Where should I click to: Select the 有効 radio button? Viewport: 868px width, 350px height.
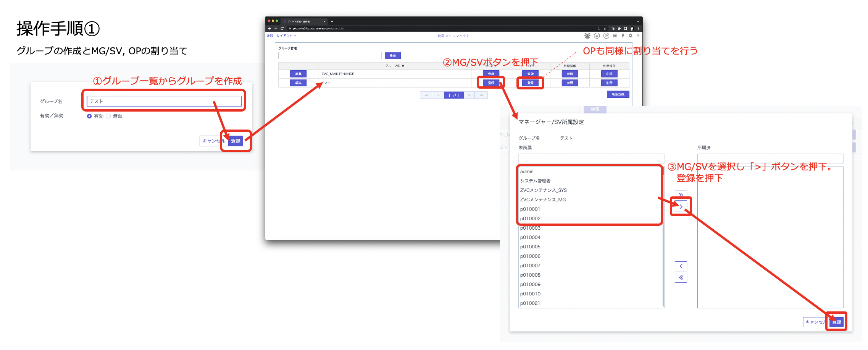(x=89, y=116)
